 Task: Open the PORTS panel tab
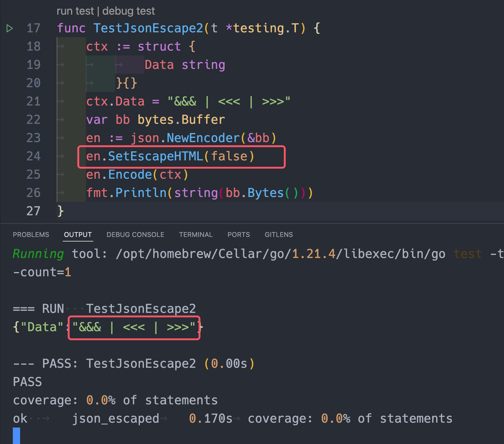(239, 235)
